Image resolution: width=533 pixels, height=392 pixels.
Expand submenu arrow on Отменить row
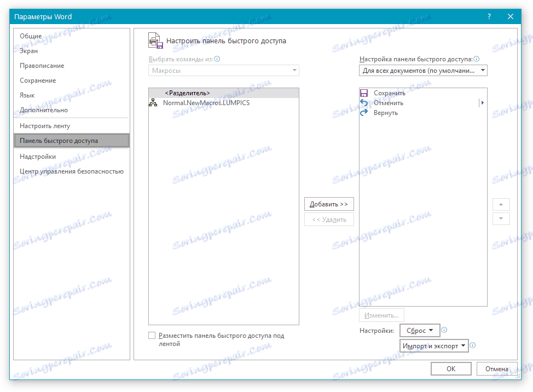point(482,103)
